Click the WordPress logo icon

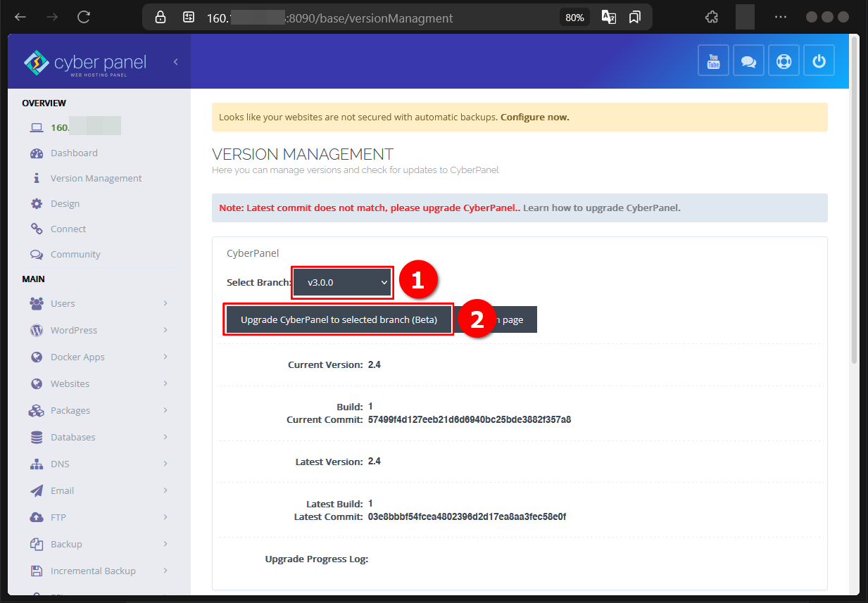37,330
